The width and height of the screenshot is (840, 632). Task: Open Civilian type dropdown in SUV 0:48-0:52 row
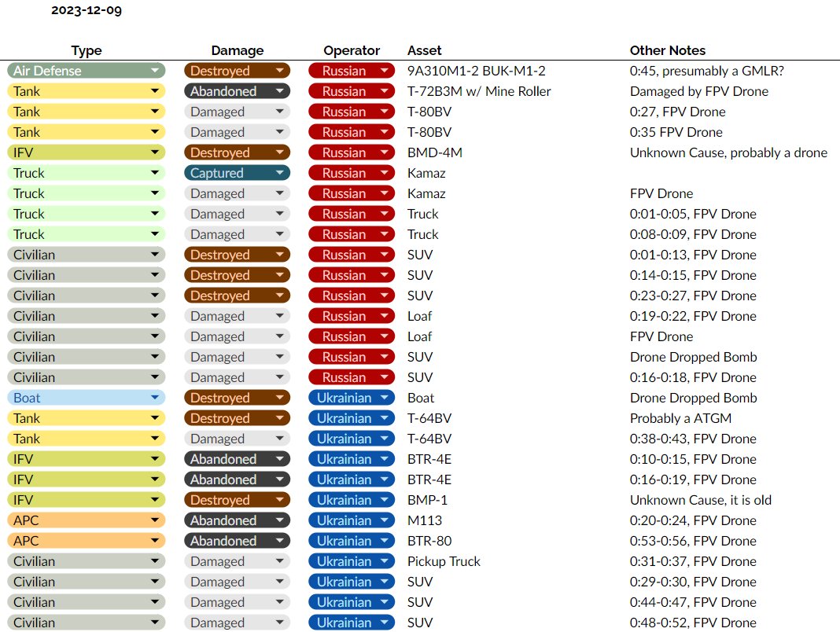[x=87, y=623]
